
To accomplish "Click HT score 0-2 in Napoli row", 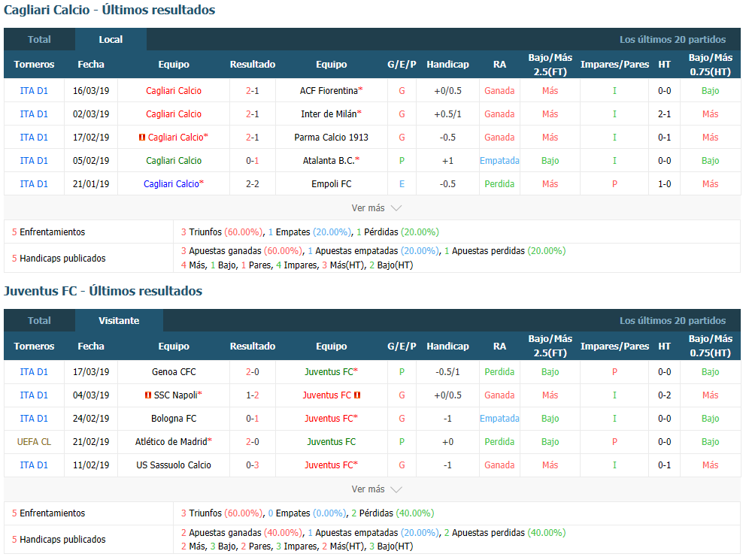I will tap(664, 395).
